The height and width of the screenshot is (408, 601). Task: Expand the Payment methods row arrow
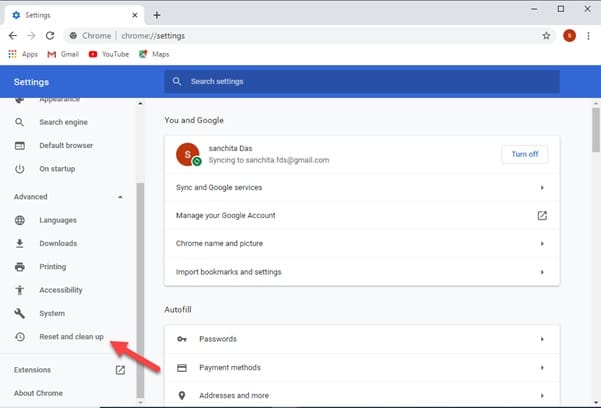pyautogui.click(x=542, y=367)
